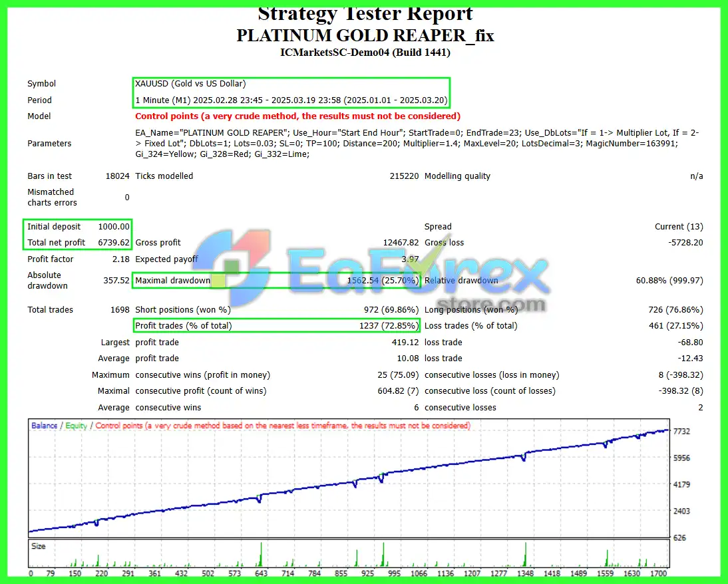Image resolution: width=728 pixels, height=584 pixels.
Task: Select the loss trades value "461 (27.15%)"
Action: pos(676,325)
